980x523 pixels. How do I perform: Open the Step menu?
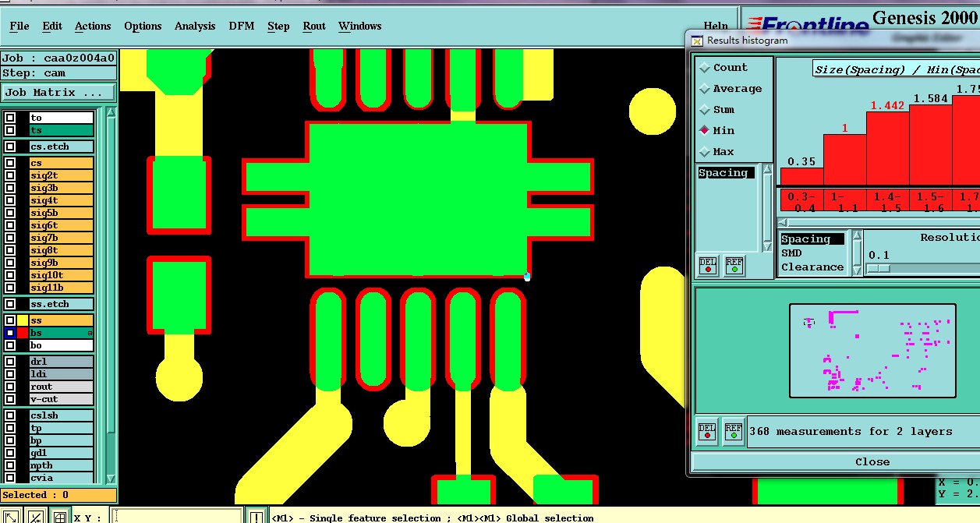click(x=278, y=26)
